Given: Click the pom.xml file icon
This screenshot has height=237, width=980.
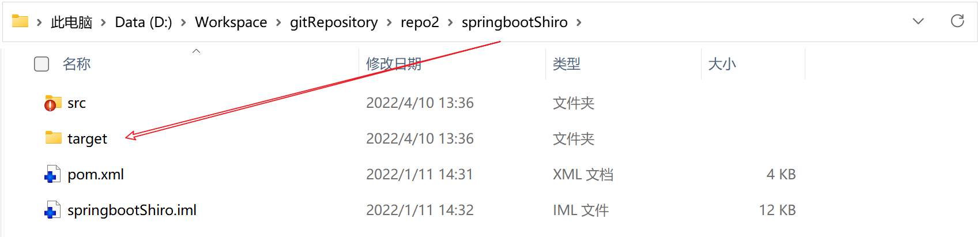Looking at the screenshot, I should pos(52,174).
